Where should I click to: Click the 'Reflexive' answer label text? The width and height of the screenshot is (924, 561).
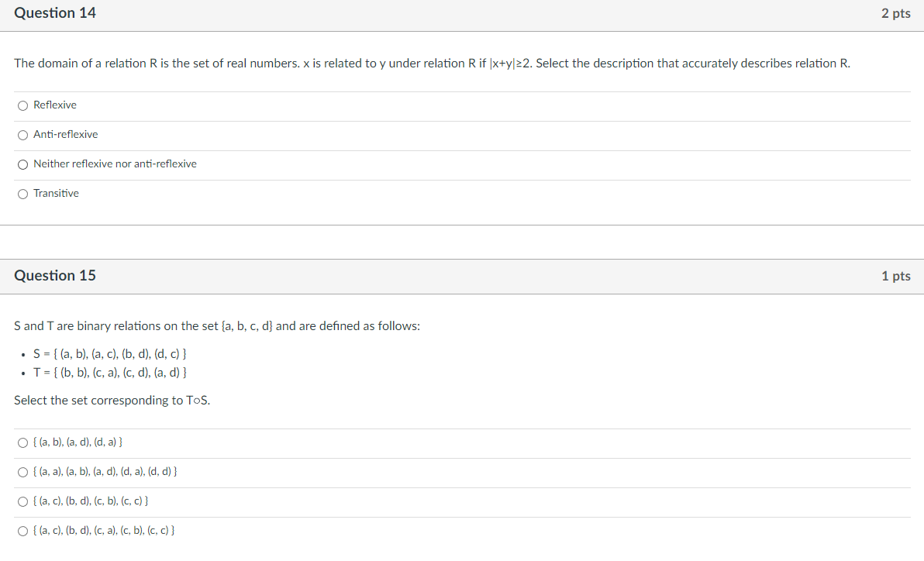[55, 105]
